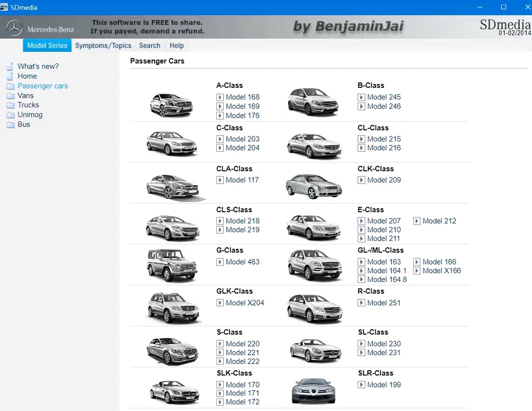The width and height of the screenshot is (532, 411).
Task: Open Model 164.8 link
Action: (387, 280)
